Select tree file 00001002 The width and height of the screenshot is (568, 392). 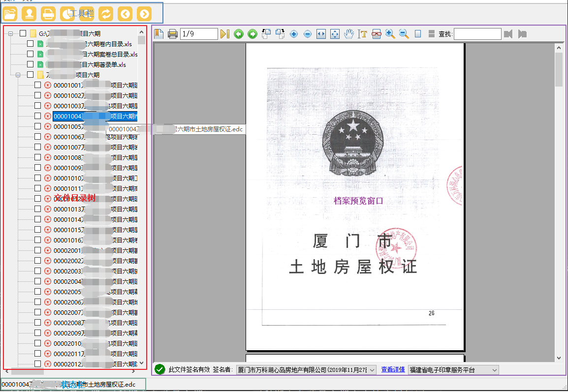[95, 95]
